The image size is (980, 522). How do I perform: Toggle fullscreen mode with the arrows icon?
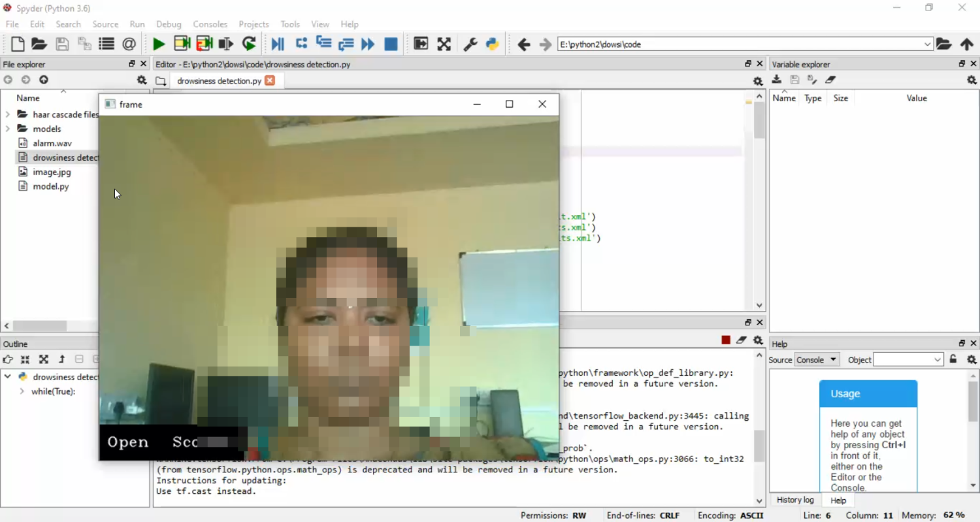pyautogui.click(x=444, y=44)
